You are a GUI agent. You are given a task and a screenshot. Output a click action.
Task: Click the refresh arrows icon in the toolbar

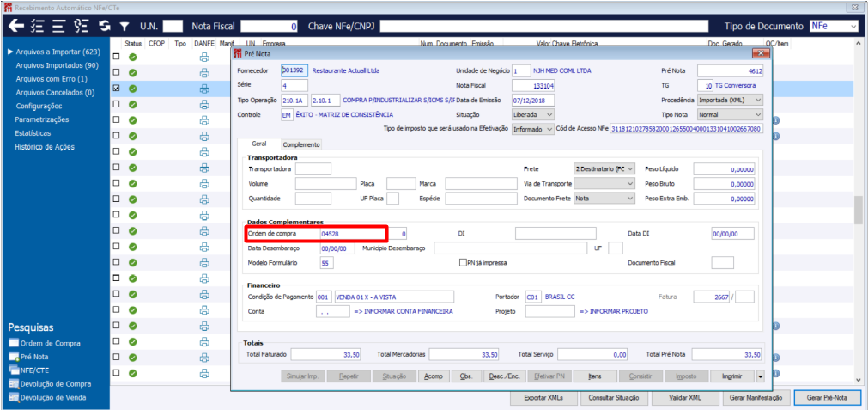coord(104,26)
